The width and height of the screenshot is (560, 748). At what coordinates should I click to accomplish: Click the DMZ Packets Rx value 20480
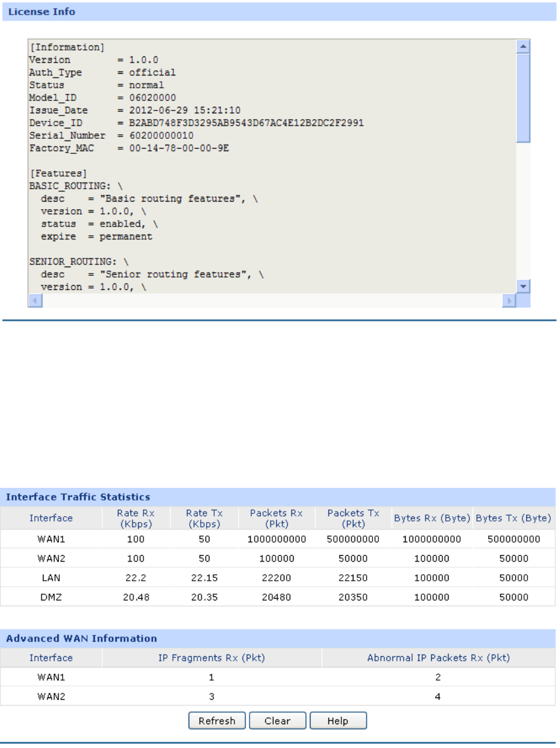point(276,597)
